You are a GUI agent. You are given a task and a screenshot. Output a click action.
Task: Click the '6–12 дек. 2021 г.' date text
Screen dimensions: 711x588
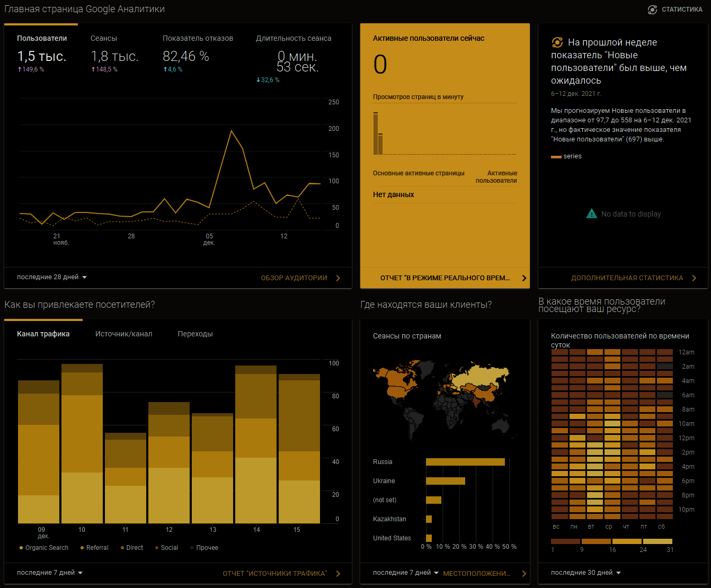576,94
